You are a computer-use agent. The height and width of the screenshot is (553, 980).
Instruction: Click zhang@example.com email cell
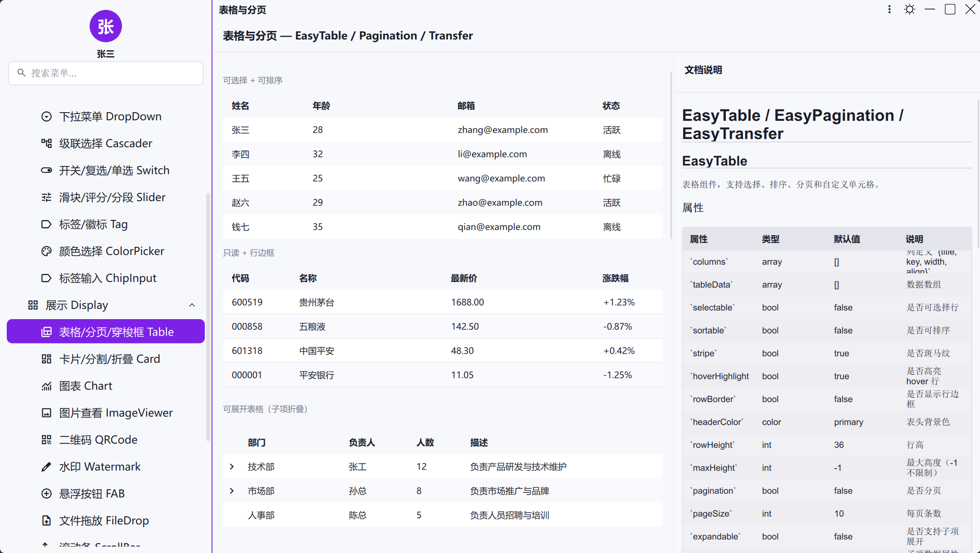coord(503,130)
